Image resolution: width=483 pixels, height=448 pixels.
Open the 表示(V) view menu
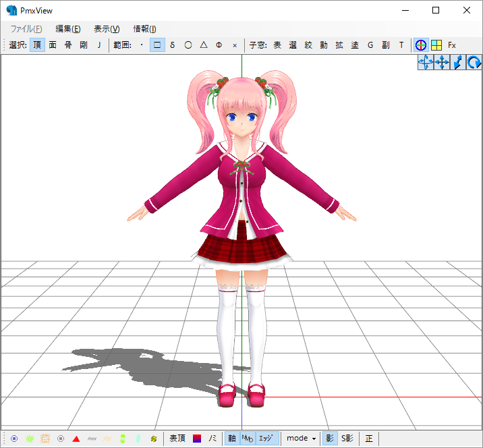(x=107, y=28)
